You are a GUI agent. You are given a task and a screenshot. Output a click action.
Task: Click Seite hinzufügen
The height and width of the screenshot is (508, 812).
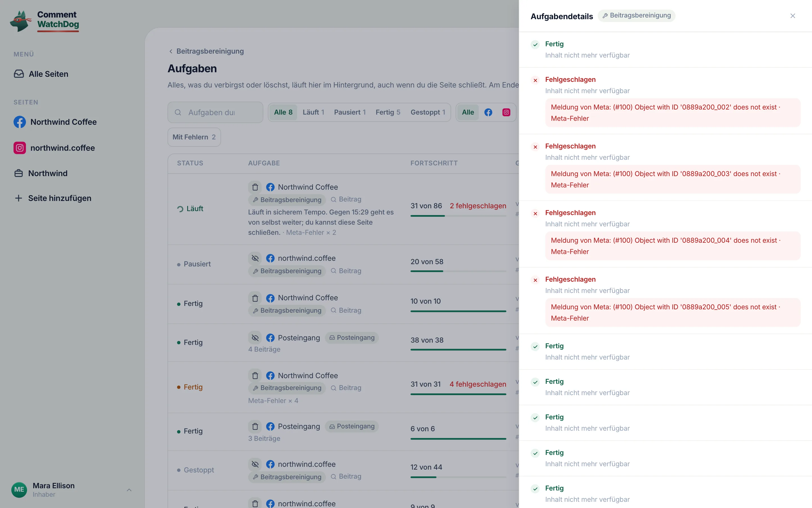tap(53, 198)
